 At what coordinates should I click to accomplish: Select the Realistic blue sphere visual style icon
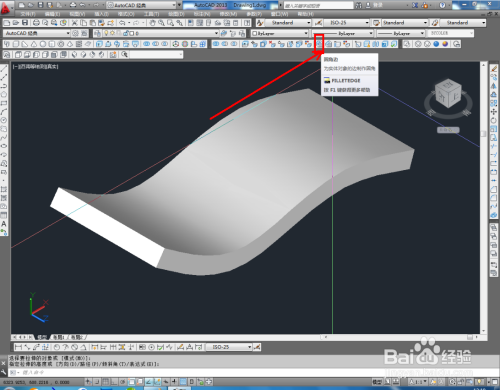pyautogui.click(x=436, y=44)
